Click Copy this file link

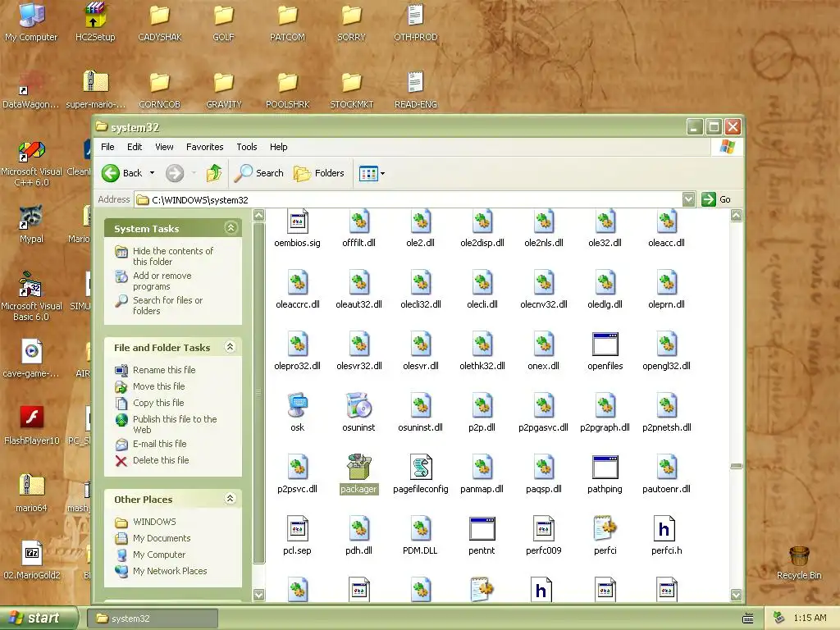(158, 403)
